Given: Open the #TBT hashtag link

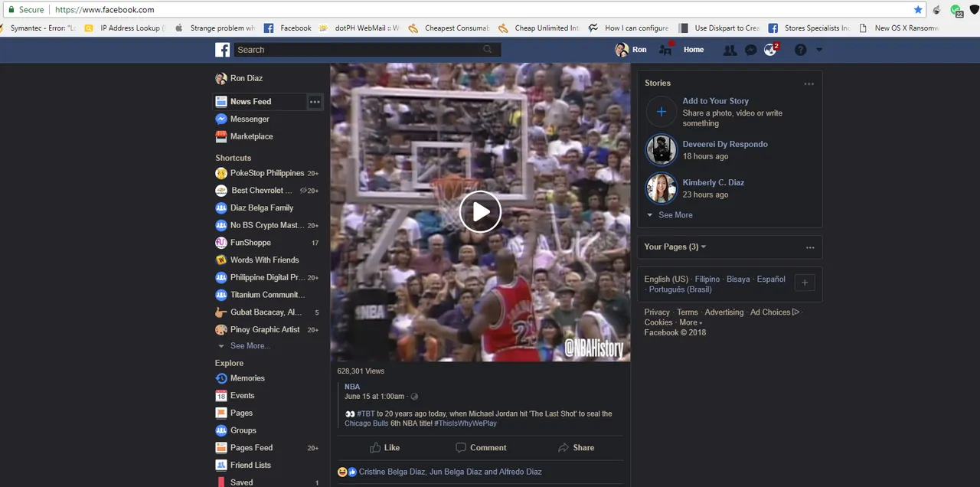Looking at the screenshot, I should [x=366, y=414].
